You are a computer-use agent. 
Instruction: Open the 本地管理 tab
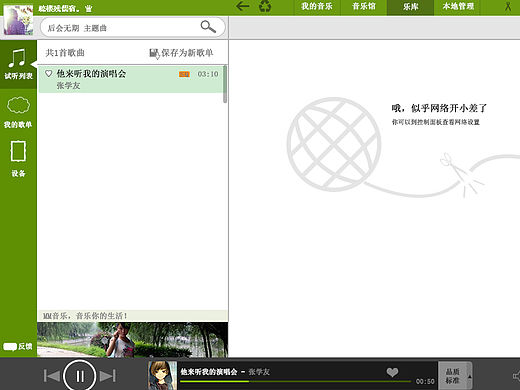tap(458, 7)
